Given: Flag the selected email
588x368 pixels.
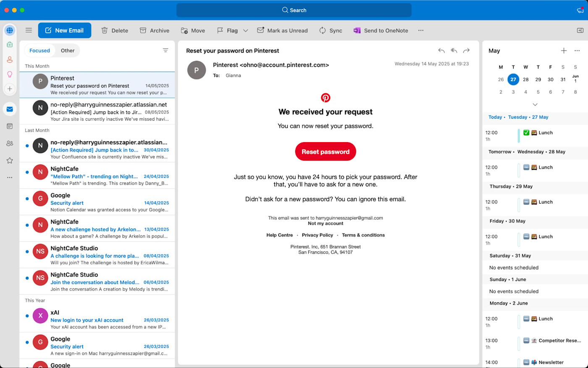Looking at the screenshot, I should coord(227,30).
